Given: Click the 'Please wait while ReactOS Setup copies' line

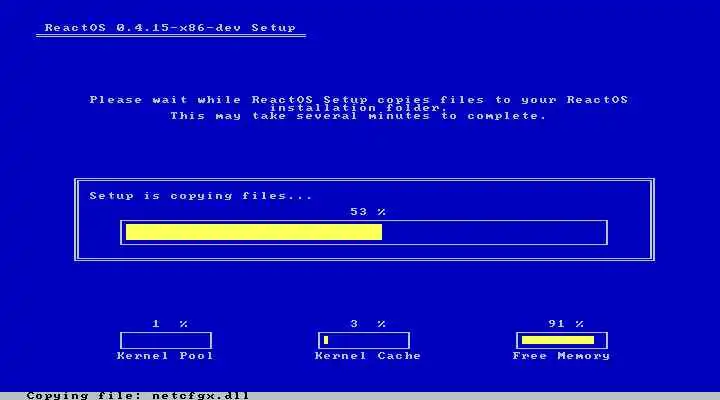Looking at the screenshot, I should (x=359, y=100).
